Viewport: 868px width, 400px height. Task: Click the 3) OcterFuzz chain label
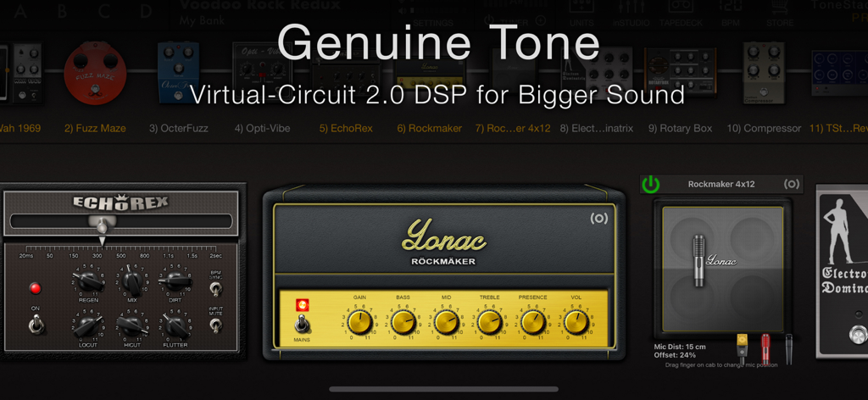click(178, 128)
